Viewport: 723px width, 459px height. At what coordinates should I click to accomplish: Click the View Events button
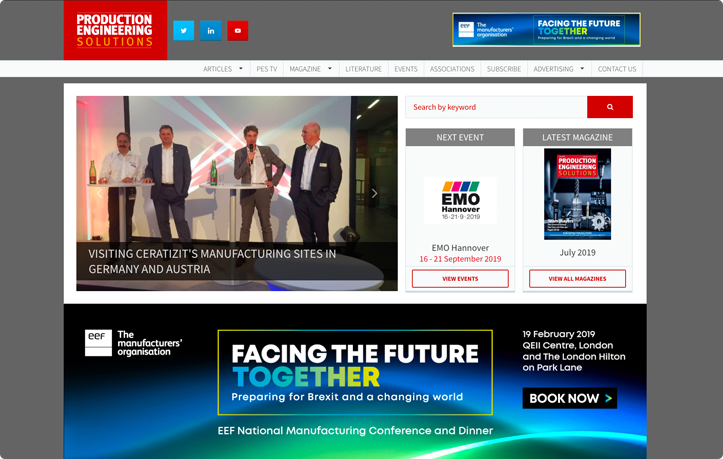460,279
